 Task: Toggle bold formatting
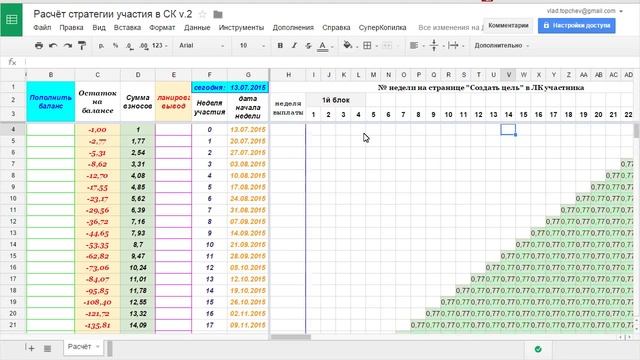pos(280,46)
